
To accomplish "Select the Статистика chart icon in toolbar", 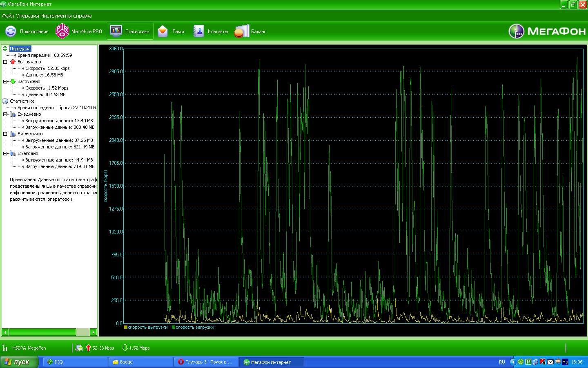I will (x=116, y=31).
